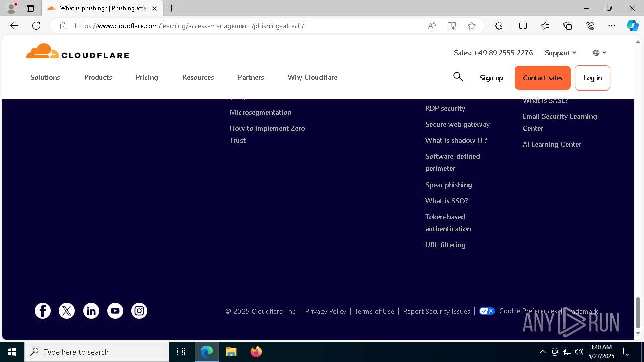Click Sign up link
644x362 pixels.
click(x=491, y=78)
